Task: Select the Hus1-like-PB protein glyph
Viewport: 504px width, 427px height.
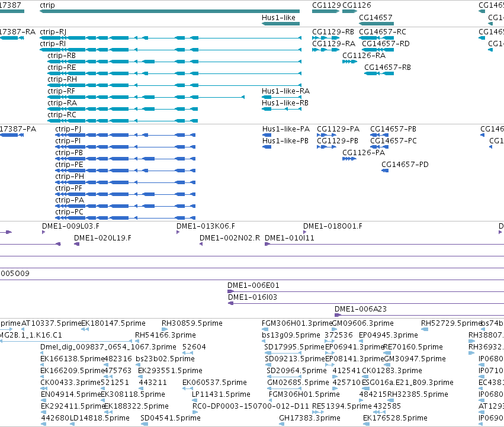Action: (x=267, y=147)
